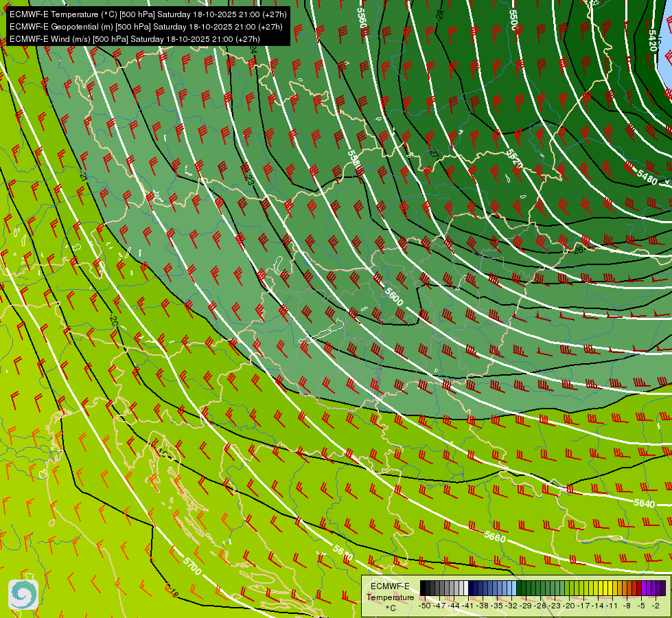The height and width of the screenshot is (618, 672).
Task: Click the 5700 geopotential contour label
Action: pyautogui.click(x=192, y=566)
